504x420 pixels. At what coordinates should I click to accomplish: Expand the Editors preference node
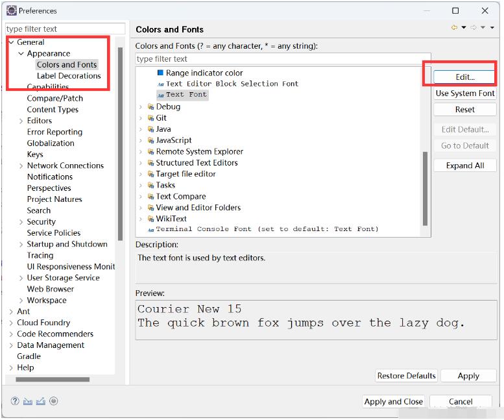pyautogui.click(x=21, y=121)
